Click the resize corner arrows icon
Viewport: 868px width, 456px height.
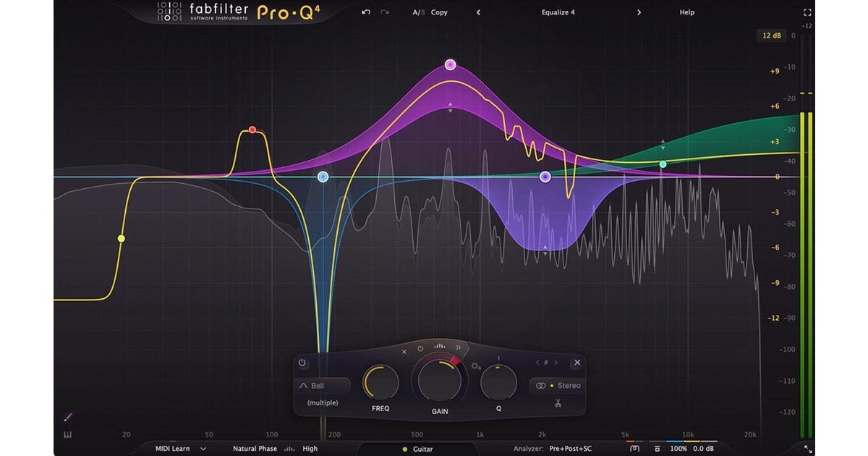tap(808, 449)
